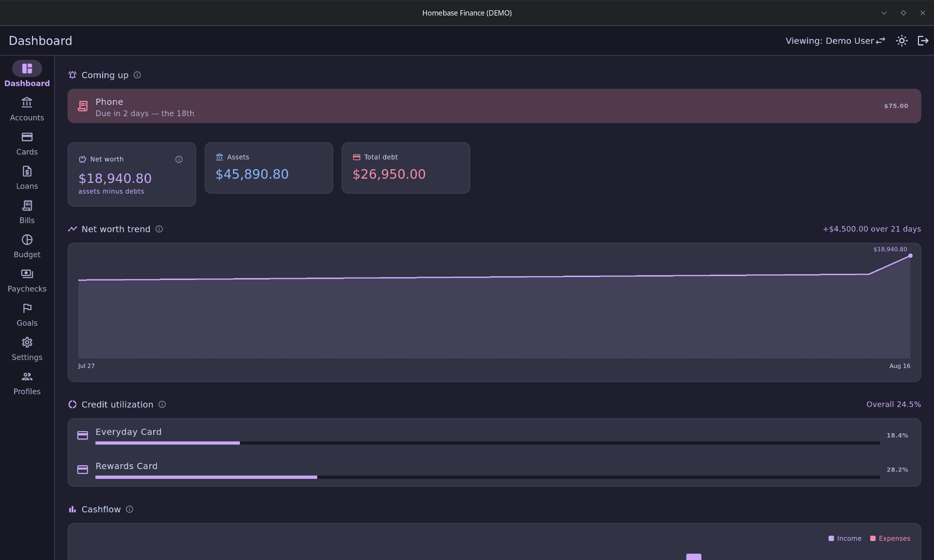
Task: Open the Assets summary card
Action: click(269, 168)
